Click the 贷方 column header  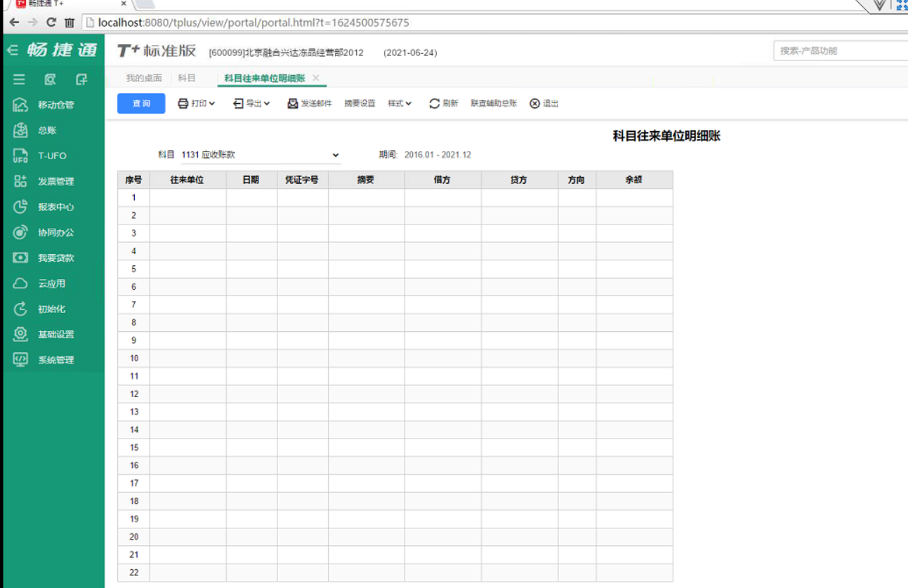coord(520,180)
